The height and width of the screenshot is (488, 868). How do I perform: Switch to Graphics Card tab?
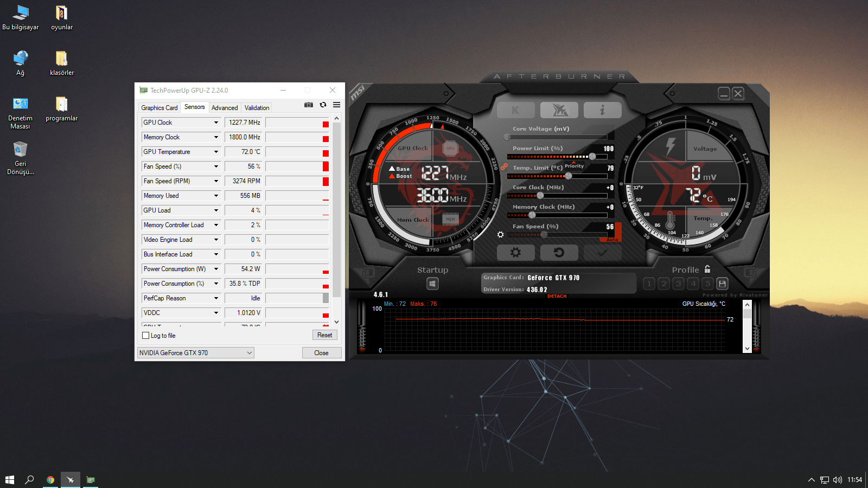tap(159, 108)
